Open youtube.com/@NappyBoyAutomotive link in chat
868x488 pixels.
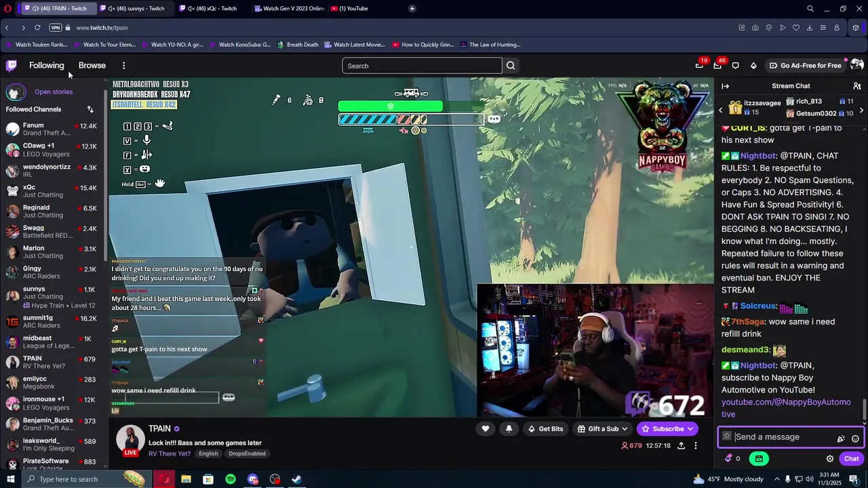tap(786, 408)
